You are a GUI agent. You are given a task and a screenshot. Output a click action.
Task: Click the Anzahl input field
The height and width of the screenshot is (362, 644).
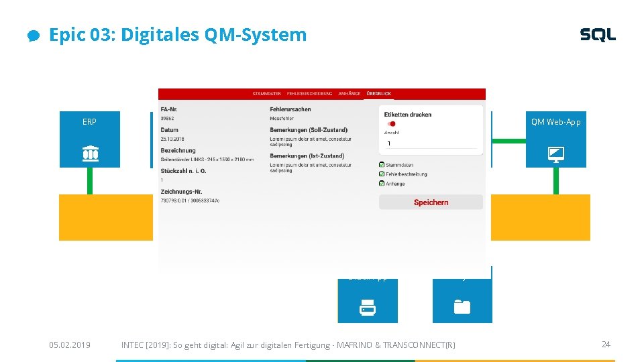point(431,143)
